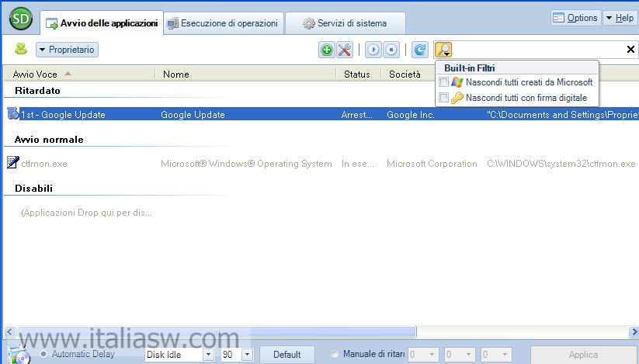Click the Arrest... status cell
This screenshot has height=364, width=639.
pos(357,115)
